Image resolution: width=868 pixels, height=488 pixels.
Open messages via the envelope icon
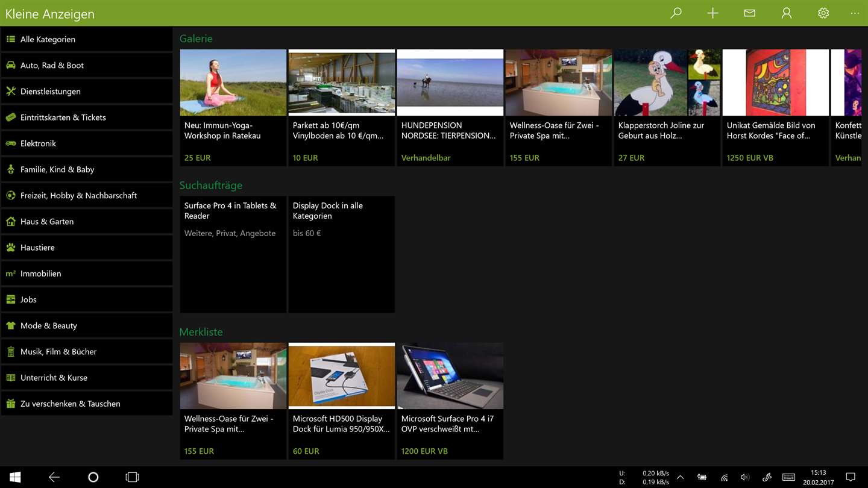(x=749, y=13)
